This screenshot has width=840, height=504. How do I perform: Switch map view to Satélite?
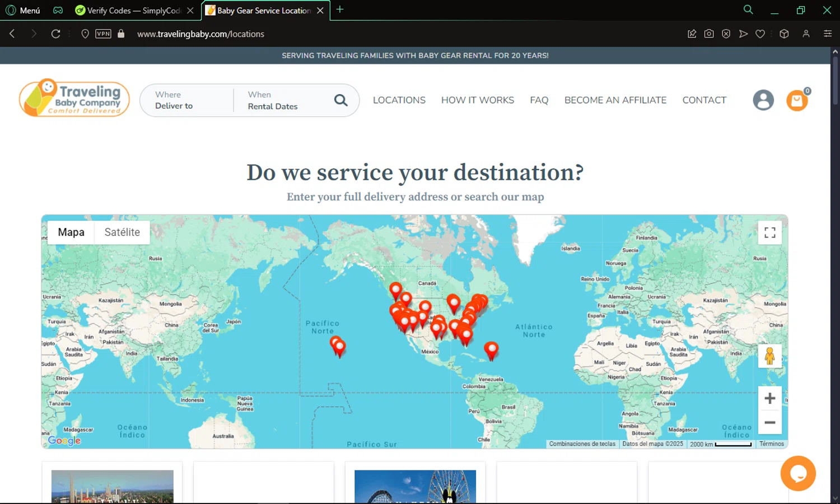(122, 232)
